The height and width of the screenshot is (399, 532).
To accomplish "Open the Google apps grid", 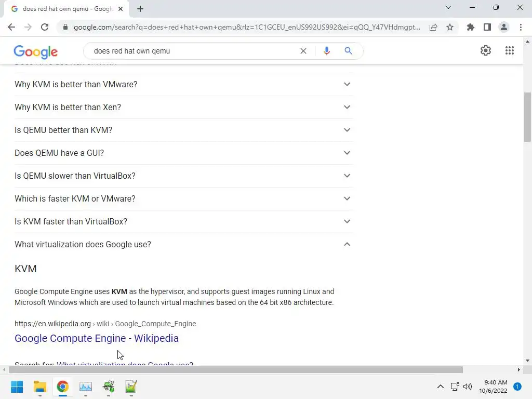I will pyautogui.click(x=510, y=50).
